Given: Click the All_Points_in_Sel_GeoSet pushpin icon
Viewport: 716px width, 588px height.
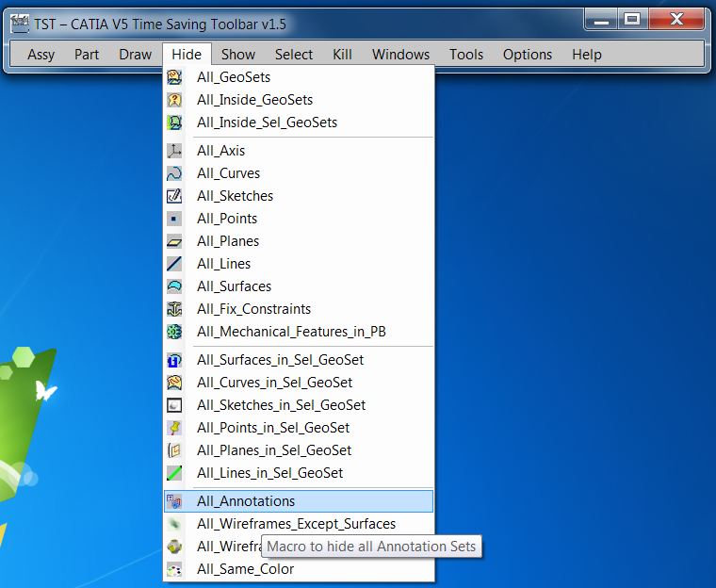Looking at the screenshot, I should (x=174, y=428).
